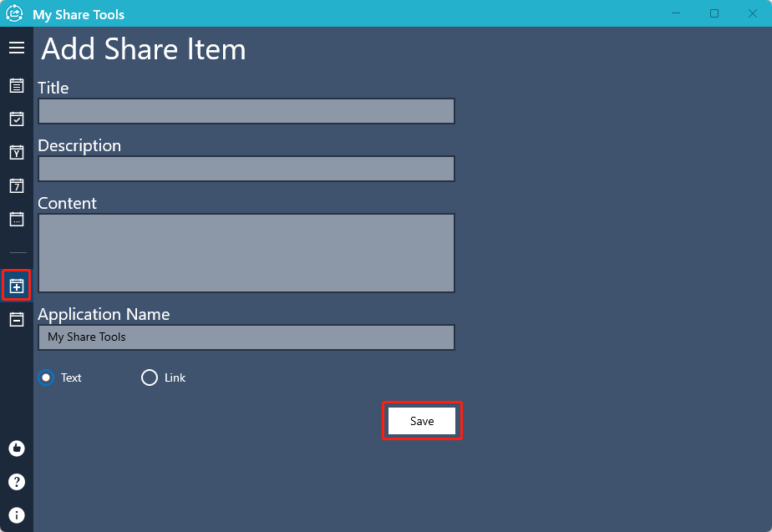
Task: Click the My Share Tools app icon
Action: coord(14,13)
